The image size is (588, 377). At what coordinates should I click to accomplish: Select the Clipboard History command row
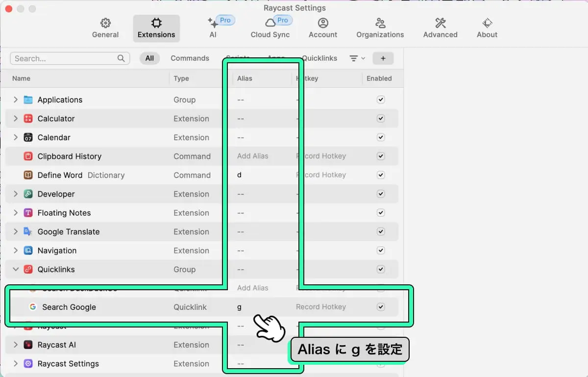pyautogui.click(x=202, y=156)
